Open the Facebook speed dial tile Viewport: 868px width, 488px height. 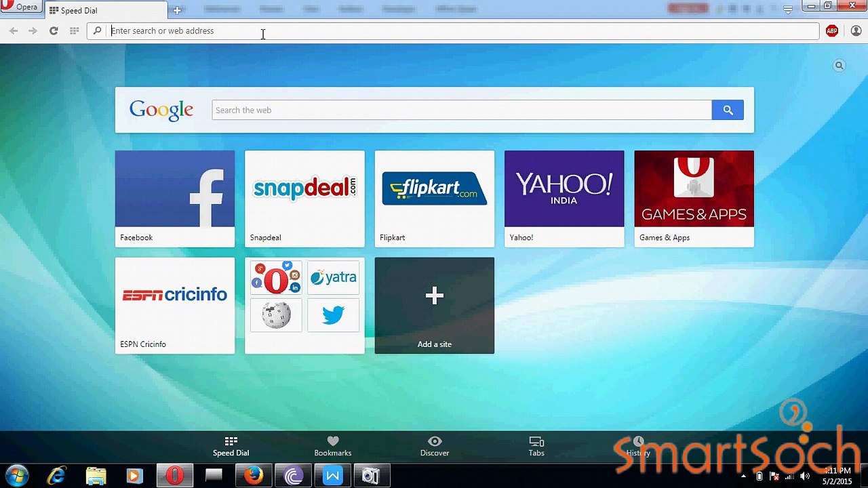pyautogui.click(x=175, y=199)
